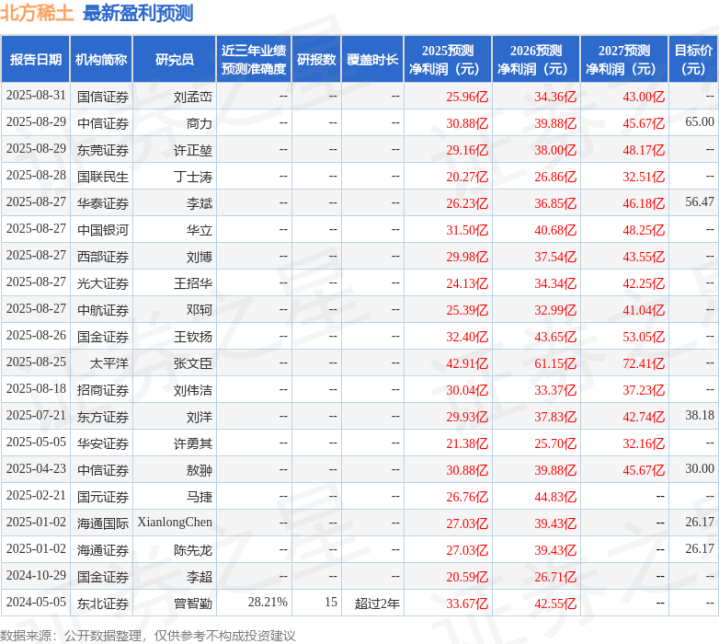The width and height of the screenshot is (719, 644).
Task: Click the 42.91亿 profit value
Action: point(467,363)
